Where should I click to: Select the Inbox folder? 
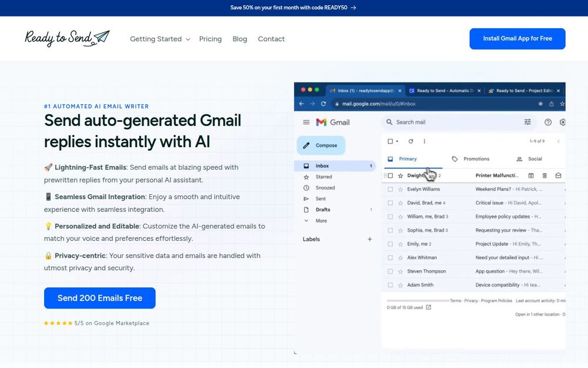pos(335,165)
